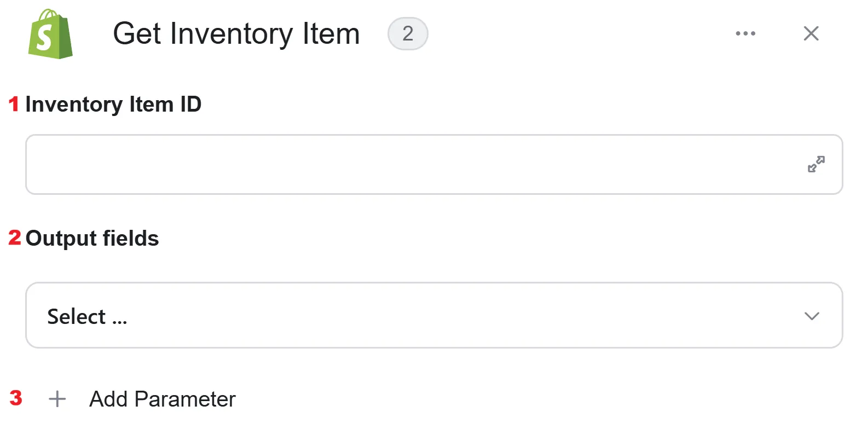Click the chevron arrow in Output fields
This screenshot has height=429, width=868.
(812, 316)
